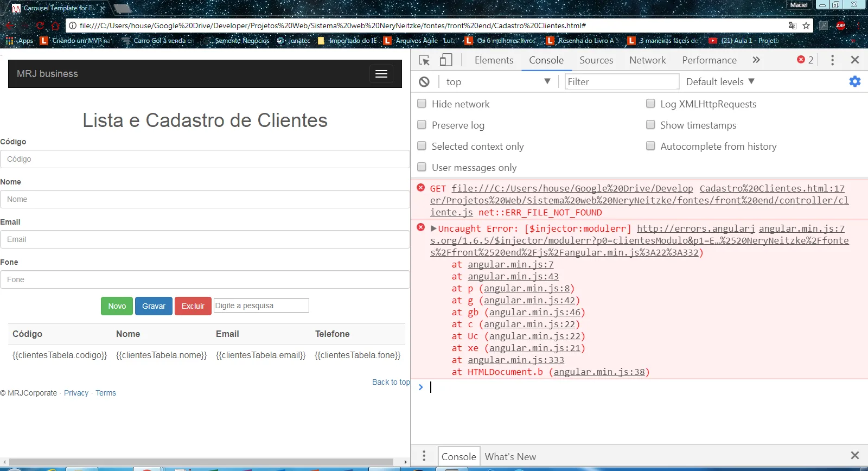
Task: Close the DevTools panel
Action: pyautogui.click(x=855, y=60)
